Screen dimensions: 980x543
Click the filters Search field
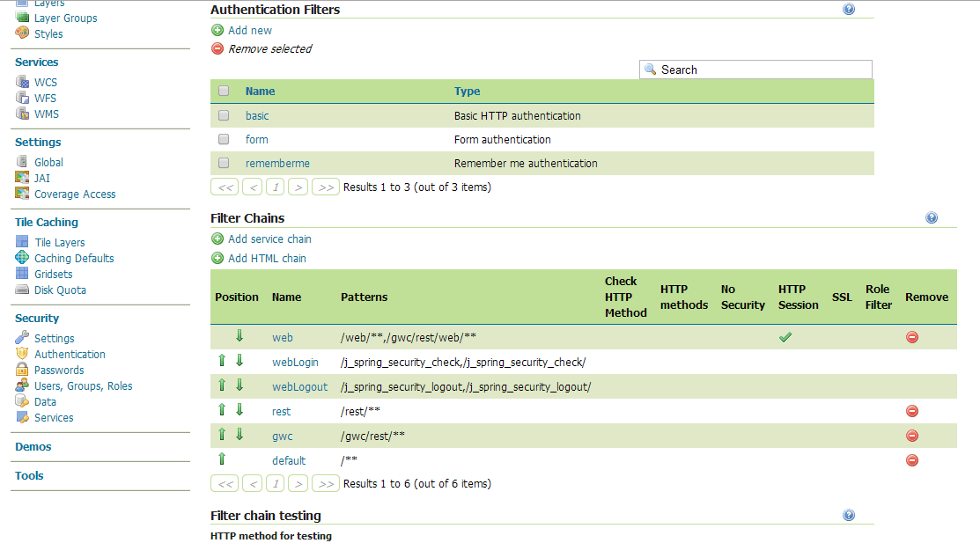(755, 70)
